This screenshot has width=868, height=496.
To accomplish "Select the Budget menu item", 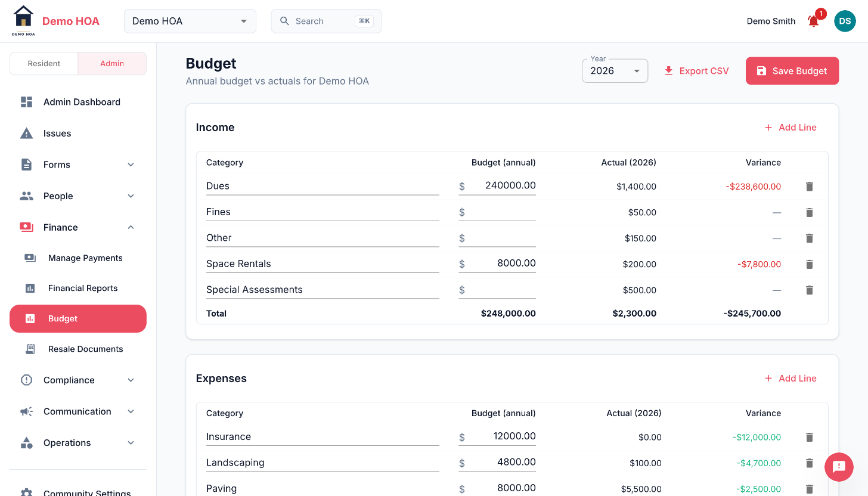I will pyautogui.click(x=78, y=319).
